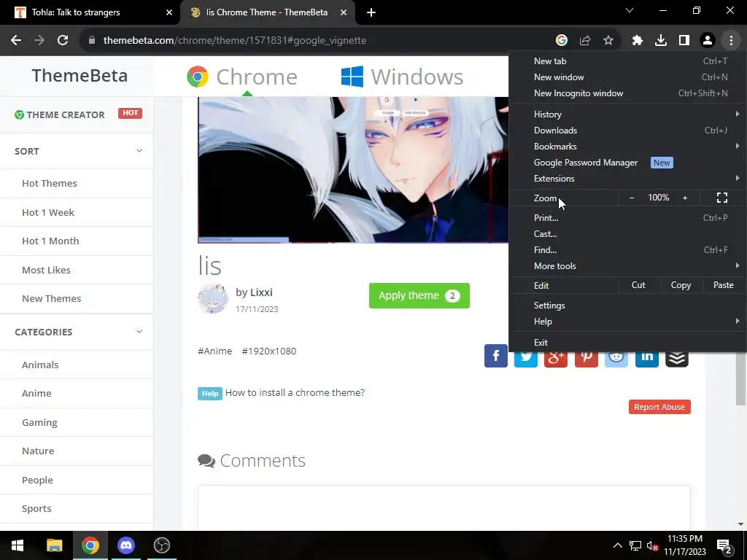The width and height of the screenshot is (747, 560).
Task: Click the forward navigation arrow
Action: pos(39,41)
